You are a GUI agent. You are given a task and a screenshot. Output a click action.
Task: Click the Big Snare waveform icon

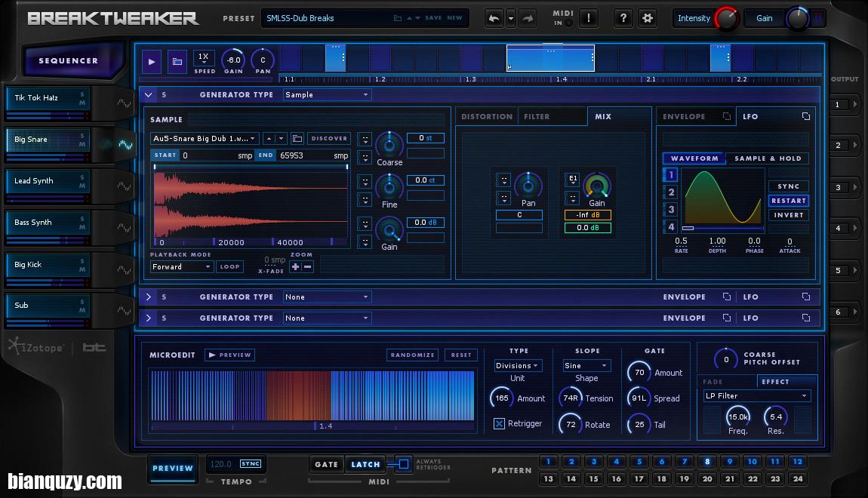click(125, 145)
